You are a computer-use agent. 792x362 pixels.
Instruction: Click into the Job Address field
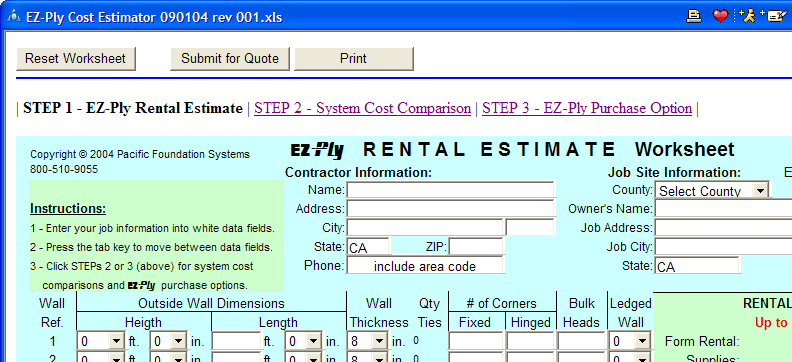(x=723, y=227)
